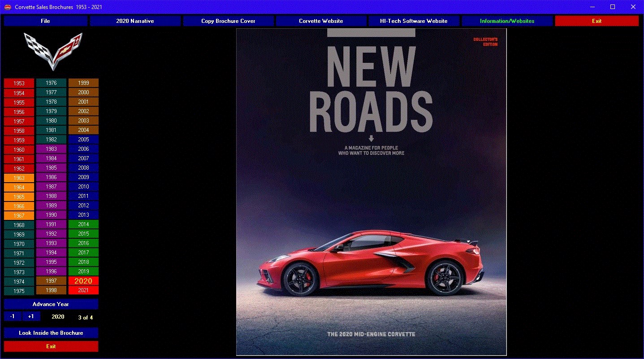Click the '3 of 4' brochure counter
Image resolution: width=644 pixels, height=359 pixels.
[x=85, y=318]
